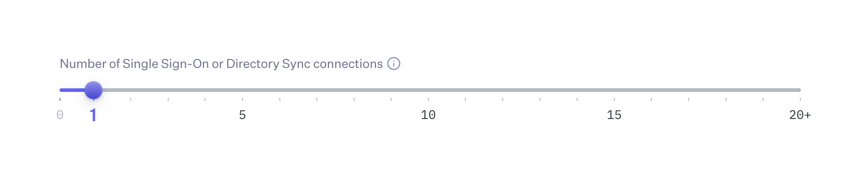This screenshot has height=178, width=868.
Task: Click the tick mark for 9 connections
Action: (x=391, y=99)
